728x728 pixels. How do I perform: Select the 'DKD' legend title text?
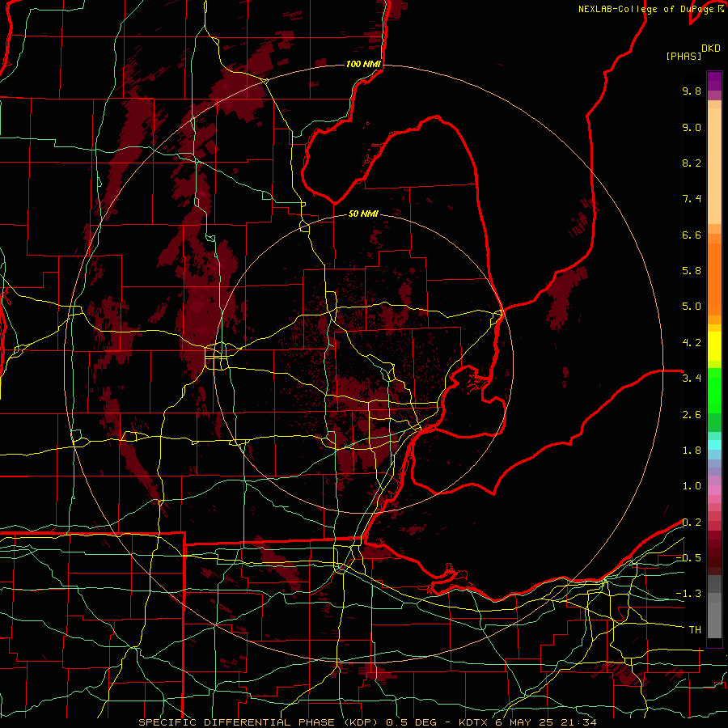711,49
